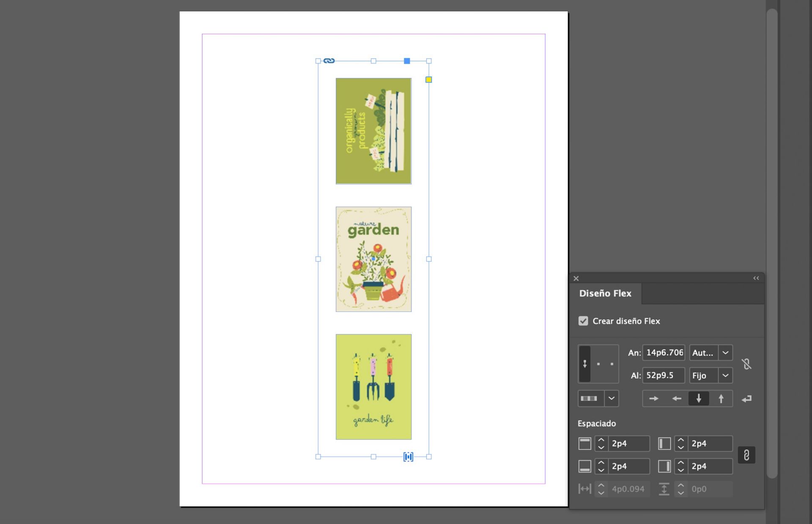The image size is (812, 524).
Task: Open the Fijo height behavior dropdown
Action: (725, 375)
